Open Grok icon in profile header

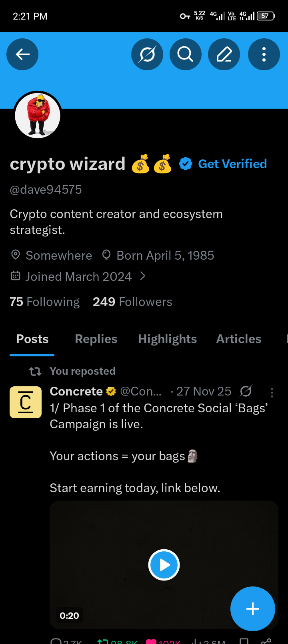click(147, 54)
